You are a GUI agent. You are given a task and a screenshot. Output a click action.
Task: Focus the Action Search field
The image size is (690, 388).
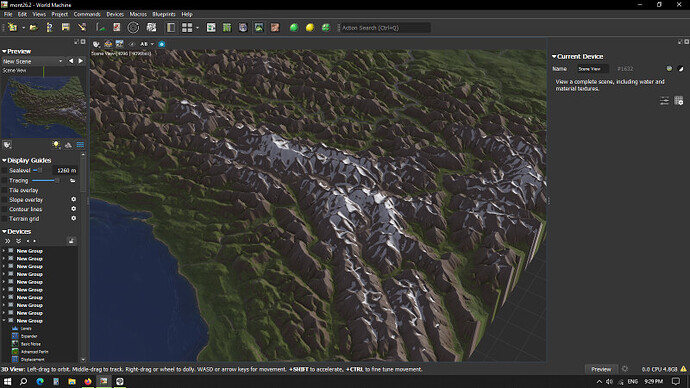(385, 28)
